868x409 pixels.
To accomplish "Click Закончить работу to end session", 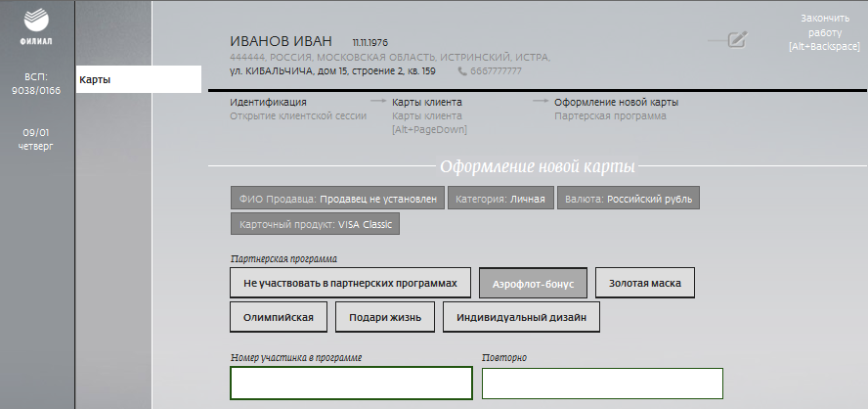I will (824, 32).
